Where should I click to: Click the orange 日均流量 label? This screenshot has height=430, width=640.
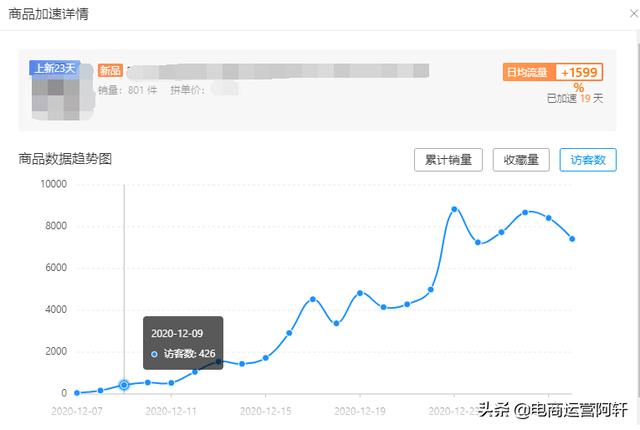click(527, 73)
